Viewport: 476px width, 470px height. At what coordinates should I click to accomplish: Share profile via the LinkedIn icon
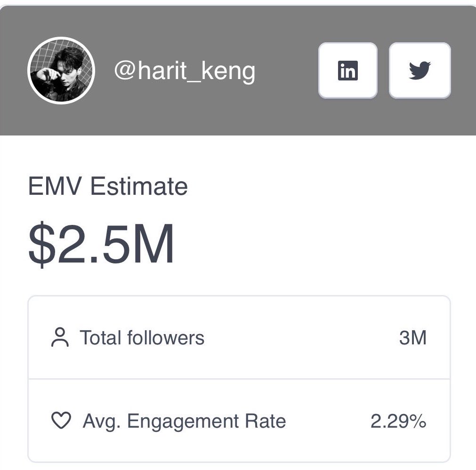point(348,71)
